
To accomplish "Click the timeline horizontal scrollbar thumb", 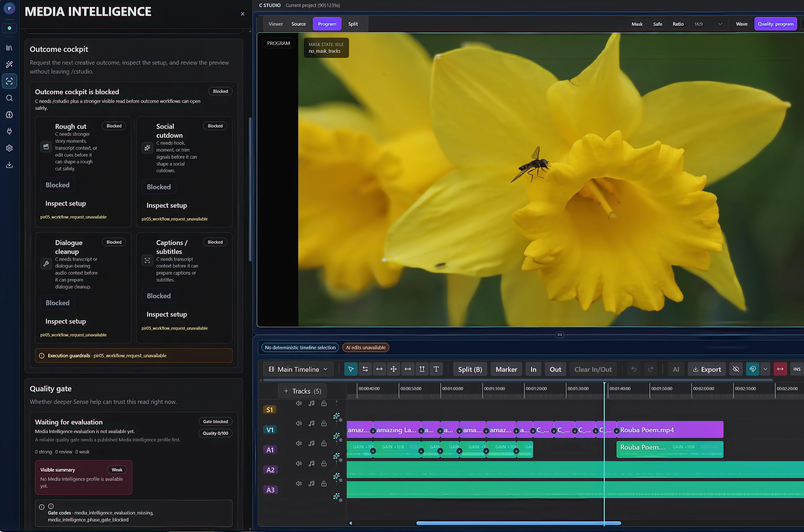I will point(518,523).
